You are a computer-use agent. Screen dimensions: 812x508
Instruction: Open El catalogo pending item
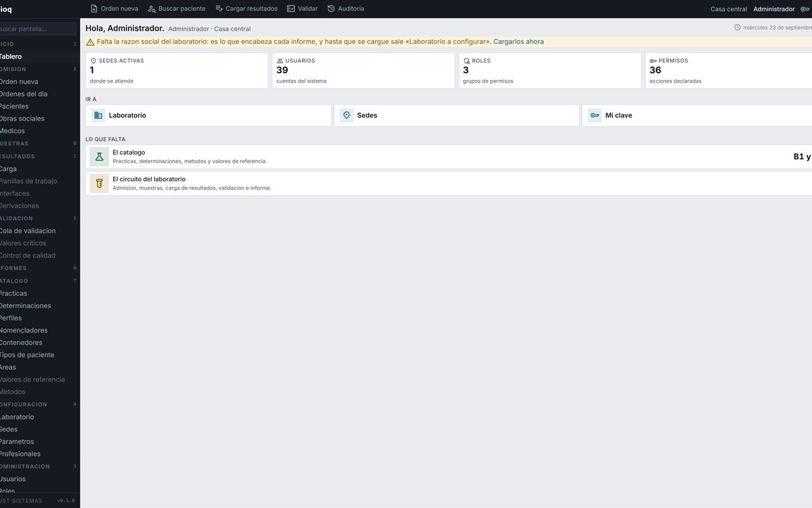[449, 156]
